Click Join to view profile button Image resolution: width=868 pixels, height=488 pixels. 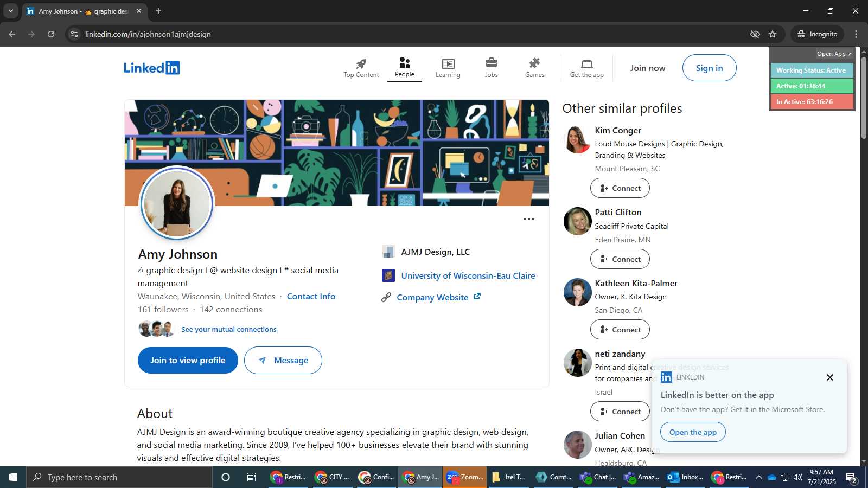188,360
